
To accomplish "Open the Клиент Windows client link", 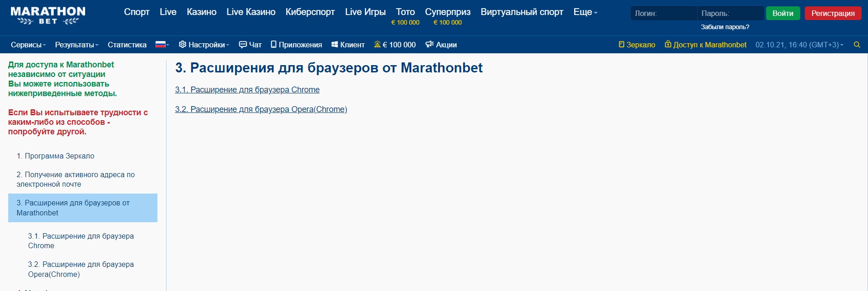I will click(348, 45).
